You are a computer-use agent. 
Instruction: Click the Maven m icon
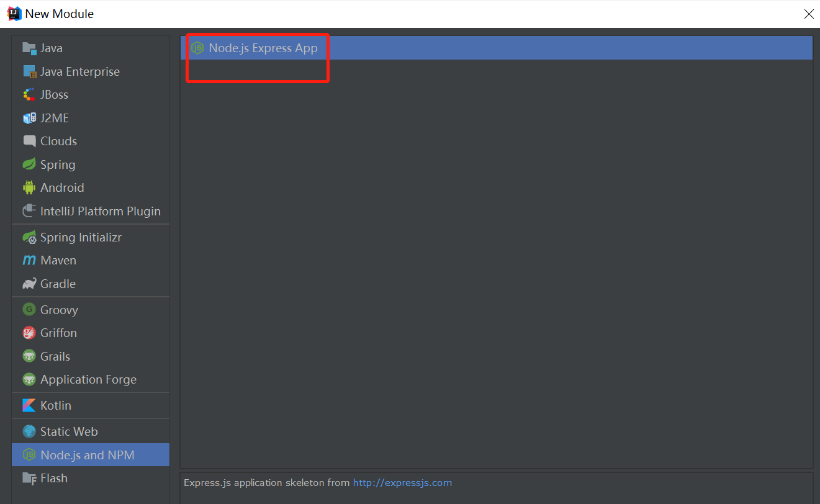click(x=29, y=260)
